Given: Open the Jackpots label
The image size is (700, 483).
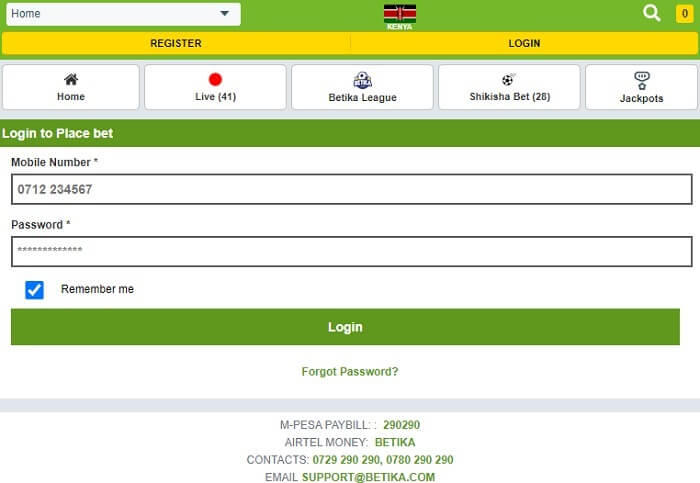Looking at the screenshot, I should tap(642, 99).
